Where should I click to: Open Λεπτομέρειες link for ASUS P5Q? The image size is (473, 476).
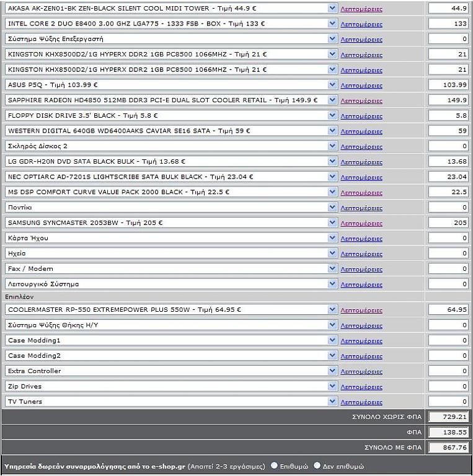(361, 86)
